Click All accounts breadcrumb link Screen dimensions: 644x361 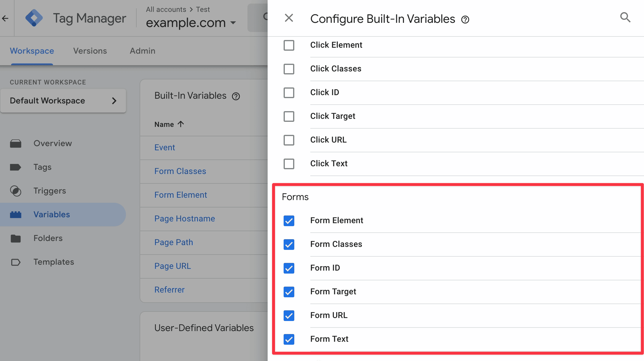166,9
